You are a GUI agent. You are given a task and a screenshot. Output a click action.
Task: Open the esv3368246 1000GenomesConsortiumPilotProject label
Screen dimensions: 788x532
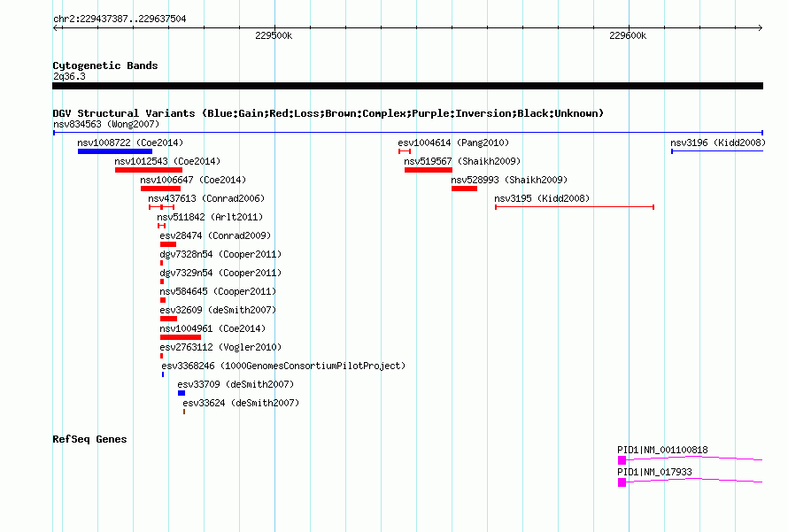pyautogui.click(x=283, y=366)
